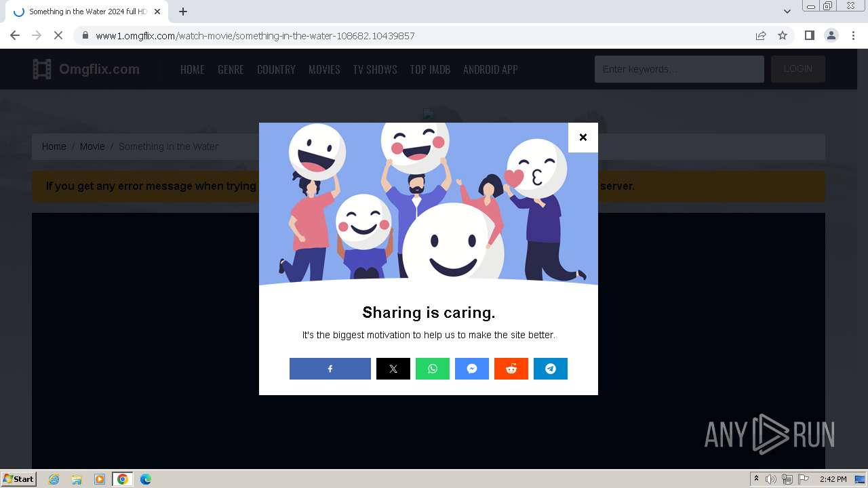
Task: Follow the Home breadcrumb link
Action: coord(54,146)
